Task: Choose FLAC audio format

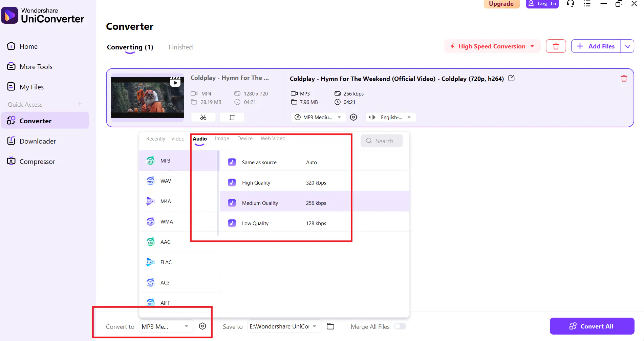Action: 179,262
